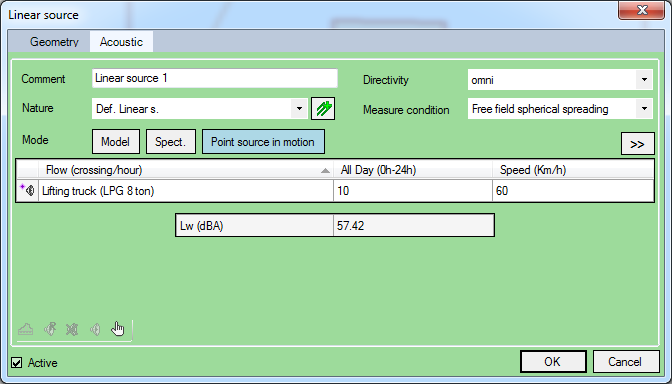Screen dimensions: 672x384
Task: Close the Linear source dialog window
Action: tap(642, 10)
